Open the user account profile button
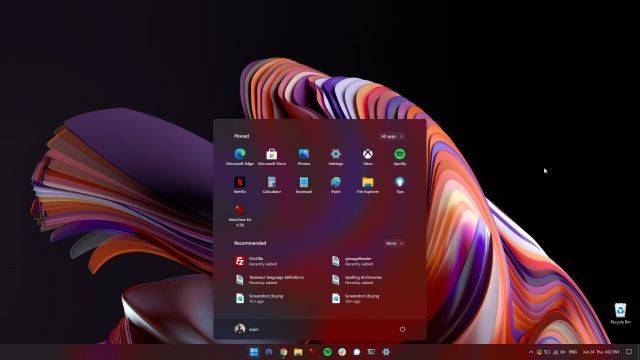640x360 pixels. pos(247,329)
